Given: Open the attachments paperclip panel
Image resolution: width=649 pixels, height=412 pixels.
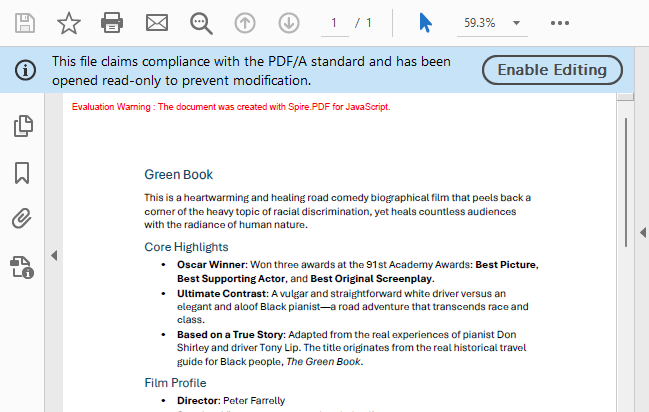Looking at the screenshot, I should pyautogui.click(x=22, y=219).
